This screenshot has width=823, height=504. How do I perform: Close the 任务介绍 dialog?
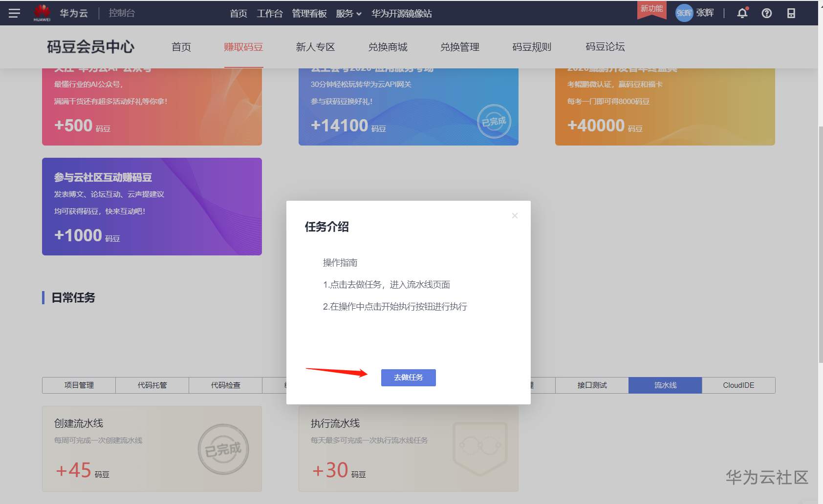[x=515, y=215]
